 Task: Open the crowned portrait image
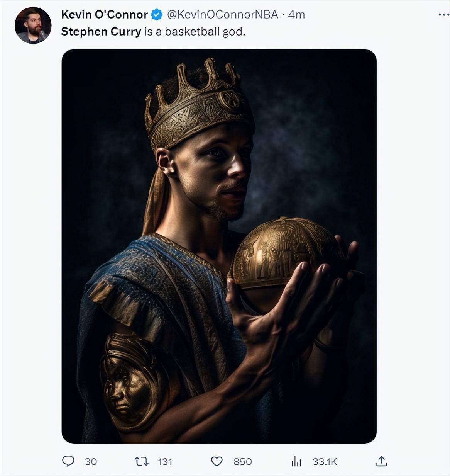219,246
